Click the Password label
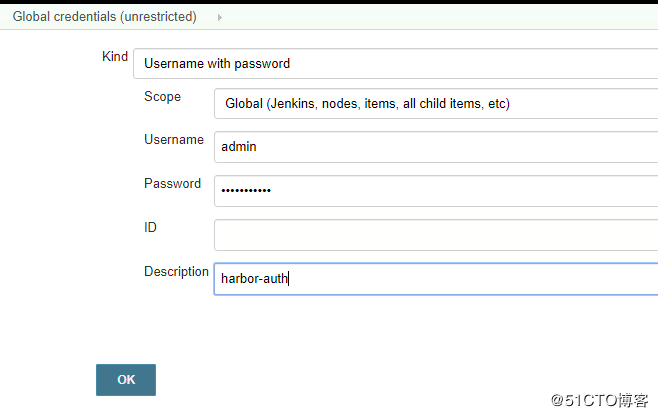 tap(172, 184)
